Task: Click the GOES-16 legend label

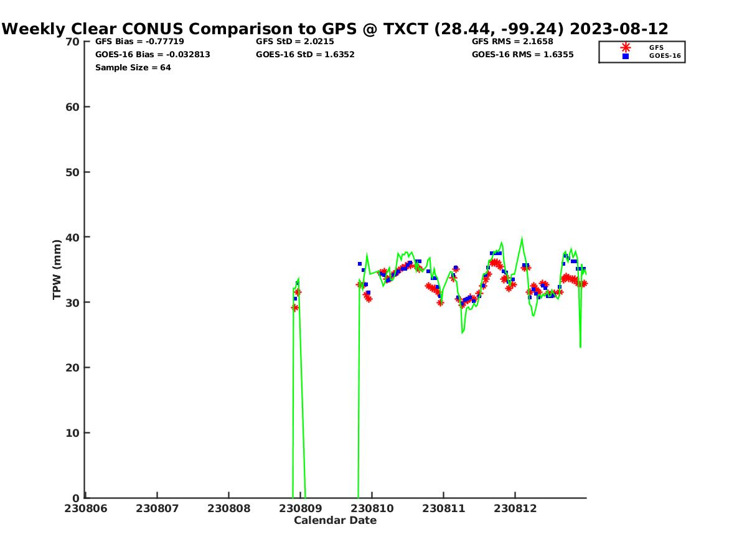Action: pos(665,56)
